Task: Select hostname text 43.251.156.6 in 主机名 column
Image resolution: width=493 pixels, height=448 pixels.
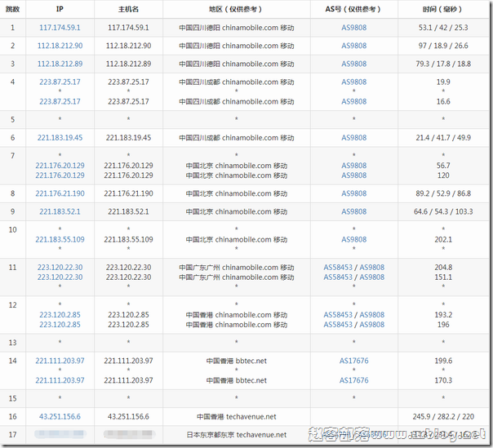Action: [128, 416]
